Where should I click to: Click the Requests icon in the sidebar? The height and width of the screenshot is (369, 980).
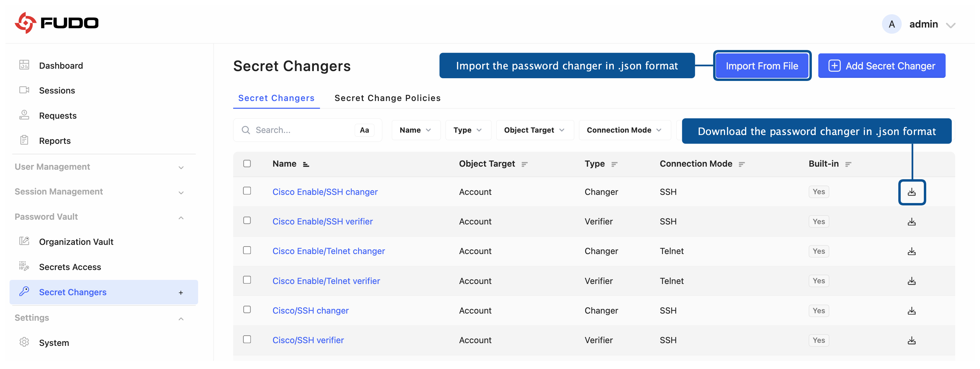pyautogui.click(x=25, y=115)
